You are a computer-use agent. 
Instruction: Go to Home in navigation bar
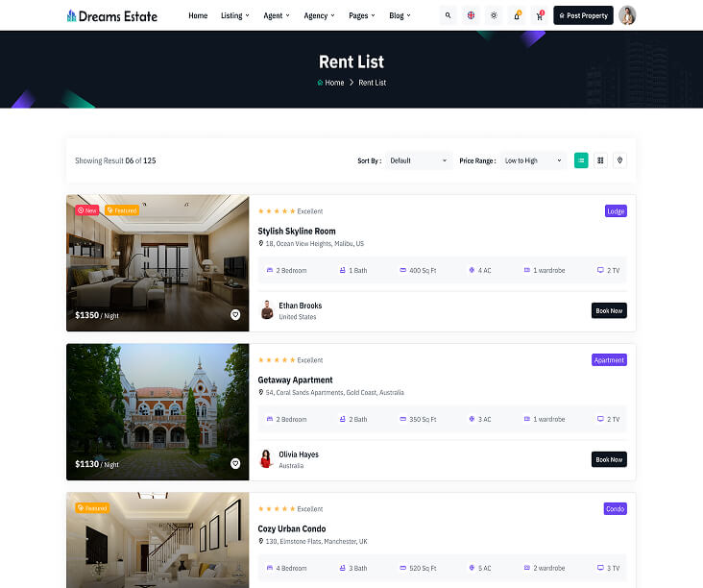(x=198, y=15)
